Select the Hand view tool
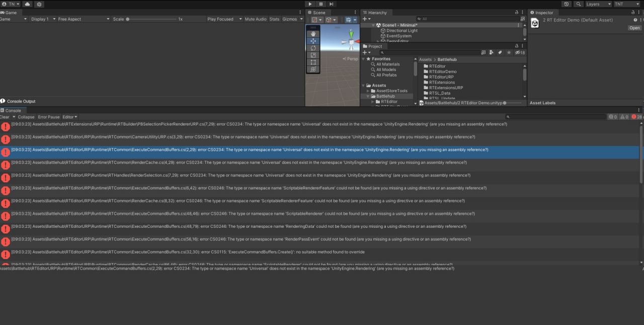This screenshot has height=325, width=644. tap(313, 34)
